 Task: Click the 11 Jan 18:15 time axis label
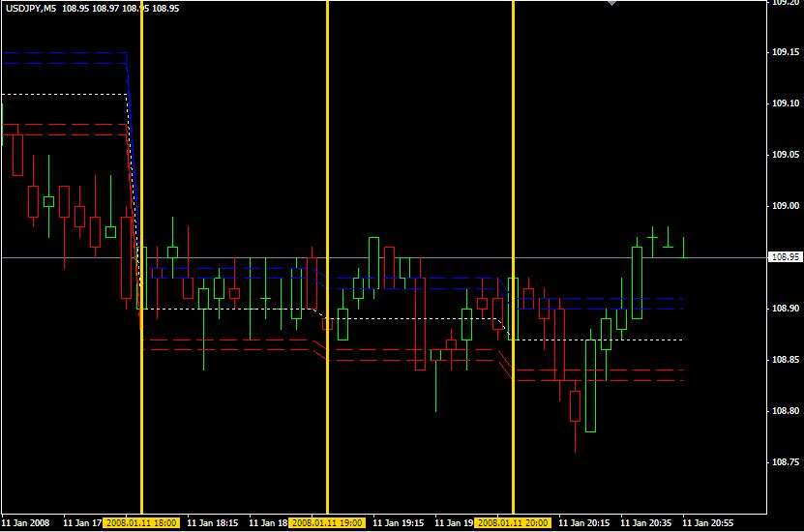[x=212, y=522]
